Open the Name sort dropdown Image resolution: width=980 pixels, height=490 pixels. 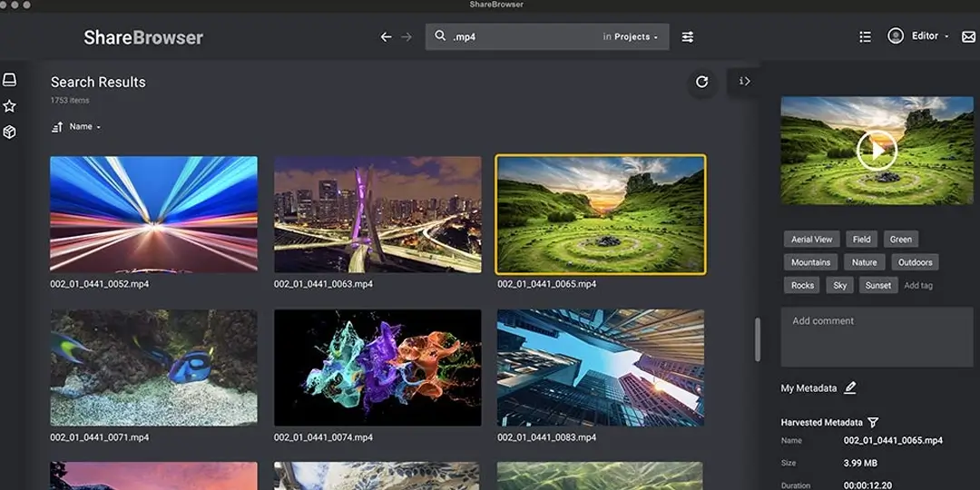click(x=85, y=127)
